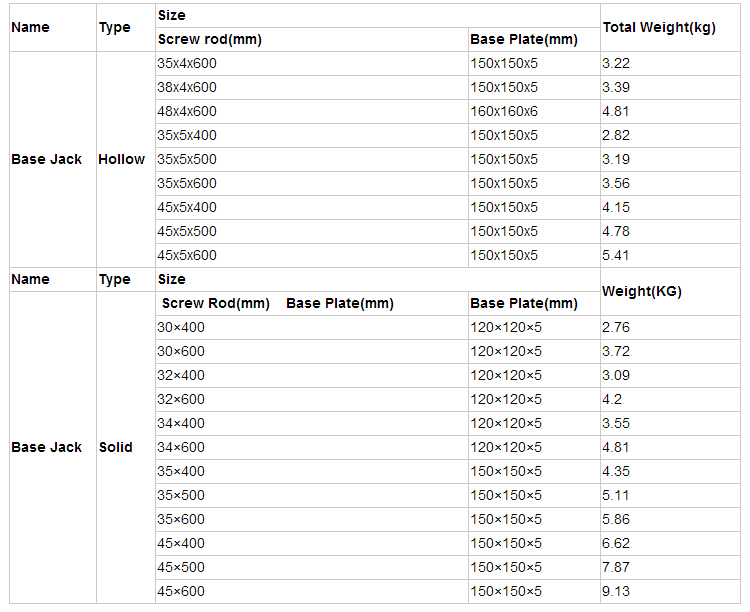Click the 9.13 weight cell

tap(616, 591)
